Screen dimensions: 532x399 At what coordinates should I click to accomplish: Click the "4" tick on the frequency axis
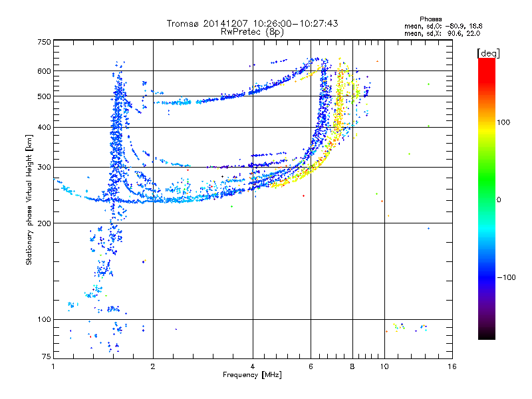[253, 366]
